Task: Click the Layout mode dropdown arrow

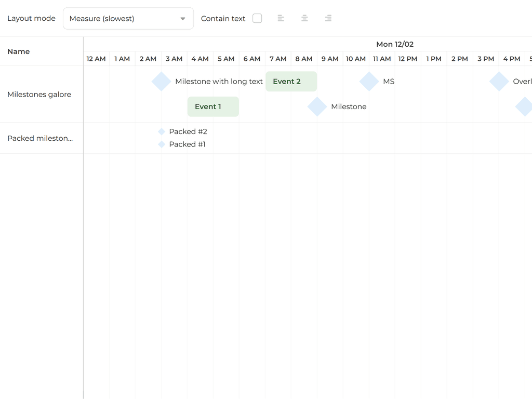Action: pyautogui.click(x=183, y=19)
